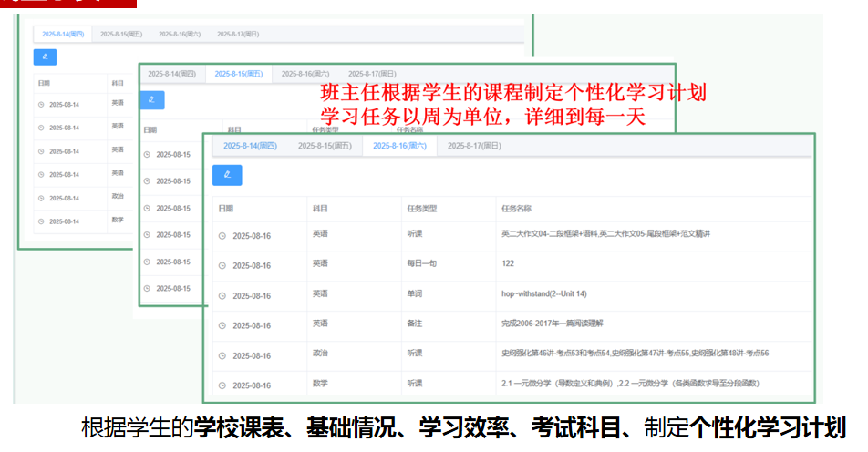Click clock icon in the 每日一句 row

pyautogui.click(x=222, y=265)
